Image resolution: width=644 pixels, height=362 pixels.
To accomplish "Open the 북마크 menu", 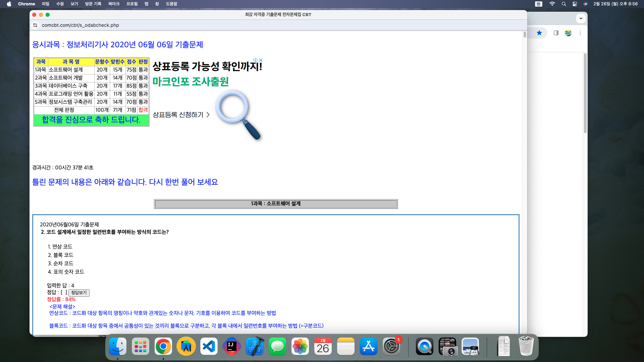I will [114, 4].
